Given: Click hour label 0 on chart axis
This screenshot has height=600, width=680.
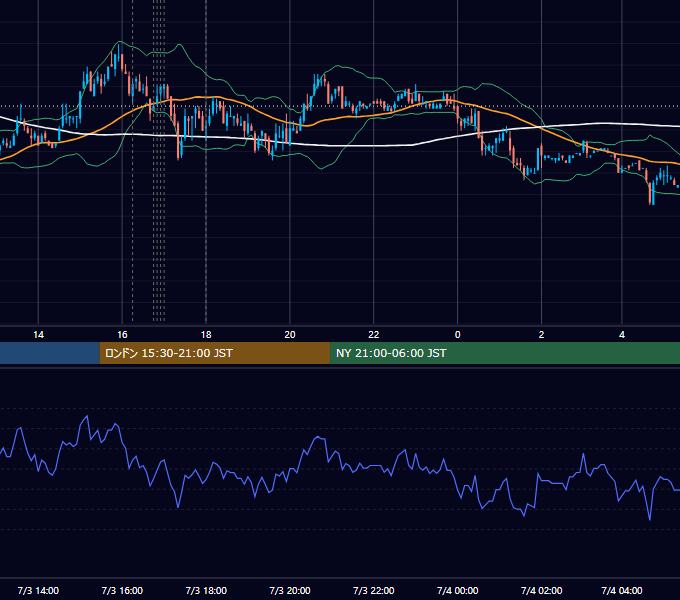Looking at the screenshot, I should coord(458,335).
